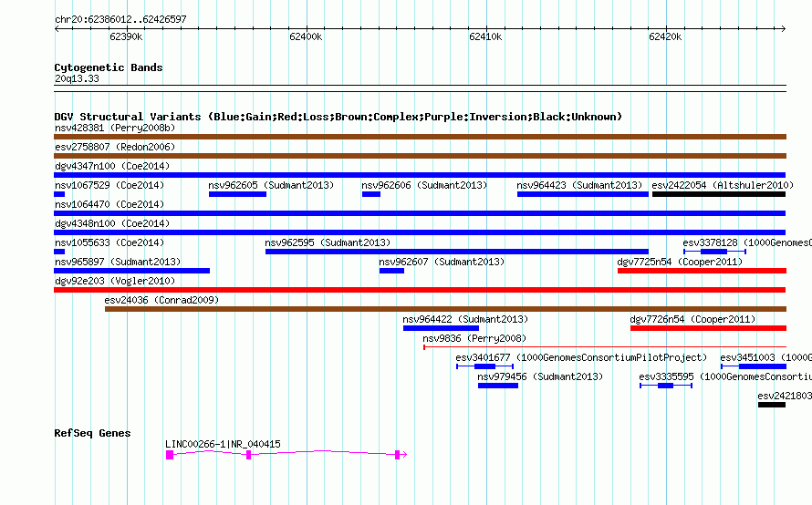Click the esv2422054 (Altshuler2010) label
This screenshot has width=812, height=505.
pyautogui.click(x=723, y=185)
